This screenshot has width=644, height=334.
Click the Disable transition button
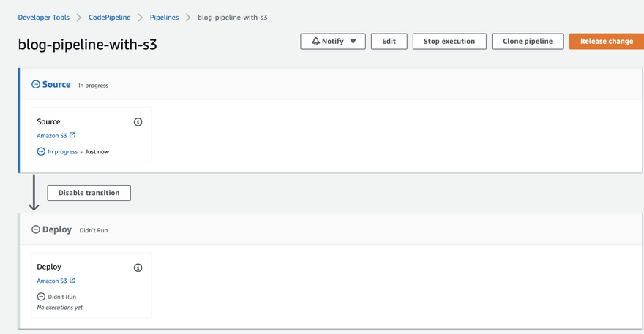[x=89, y=193]
